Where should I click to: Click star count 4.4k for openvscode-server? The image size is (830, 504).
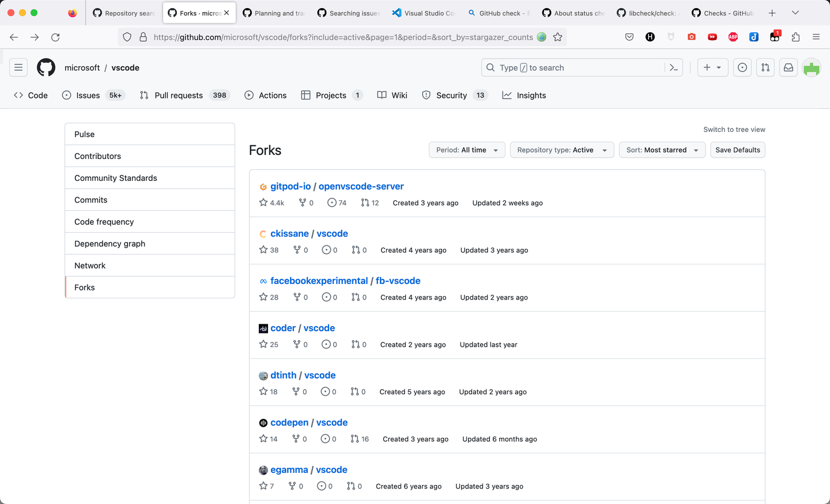pyautogui.click(x=272, y=203)
